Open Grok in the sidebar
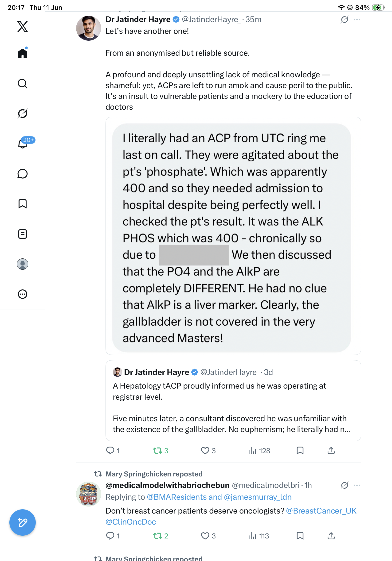 click(x=23, y=113)
